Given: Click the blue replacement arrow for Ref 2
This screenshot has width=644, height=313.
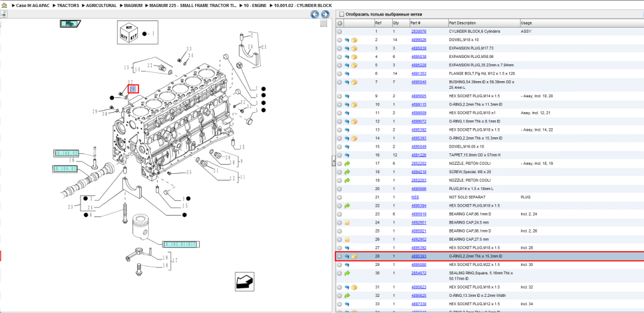Looking at the screenshot, I should point(346,40).
